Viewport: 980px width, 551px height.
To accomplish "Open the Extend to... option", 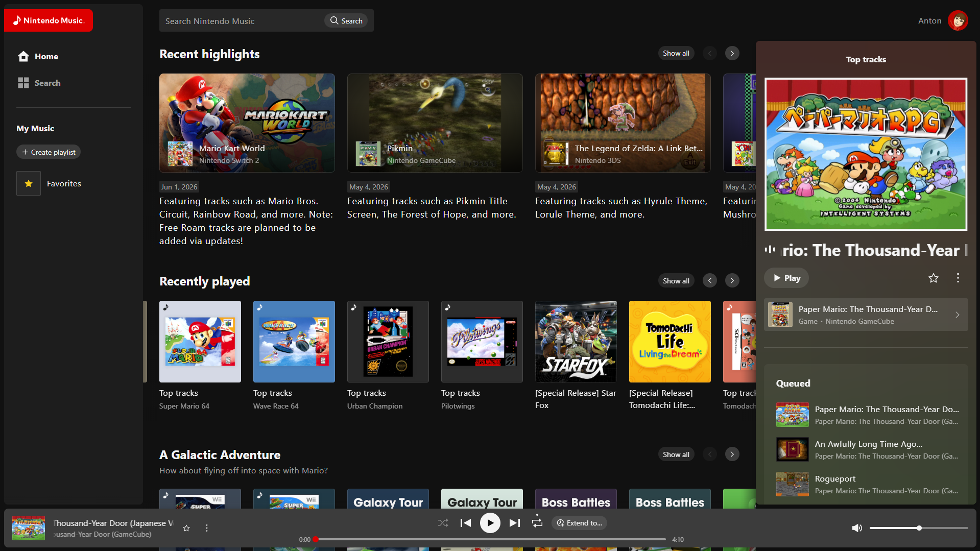I will click(x=579, y=523).
